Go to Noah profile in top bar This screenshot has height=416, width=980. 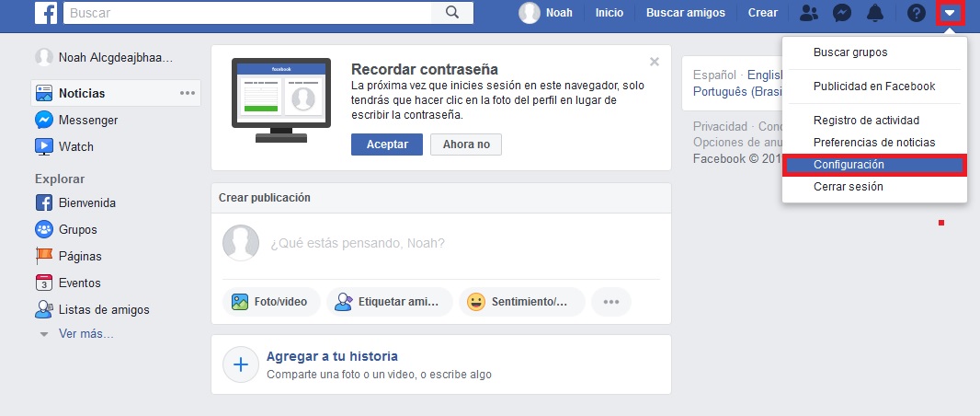pyautogui.click(x=559, y=13)
